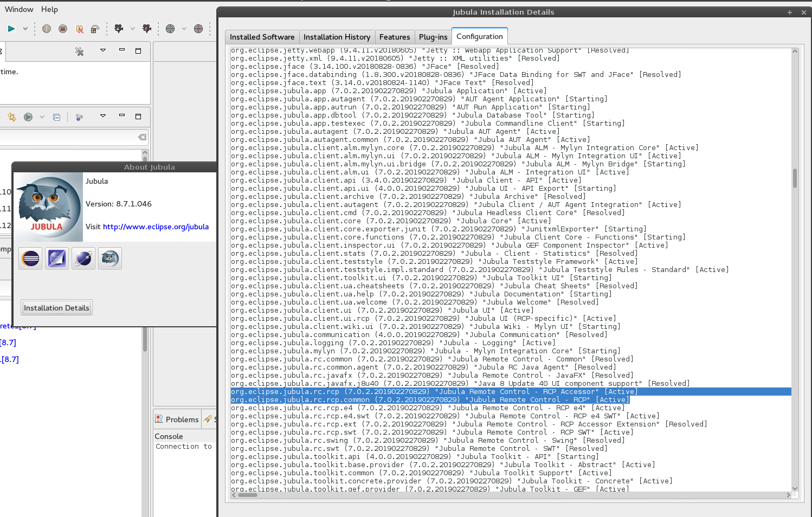
Task: Click the org.eclipse.jface.text line
Action: [382, 83]
